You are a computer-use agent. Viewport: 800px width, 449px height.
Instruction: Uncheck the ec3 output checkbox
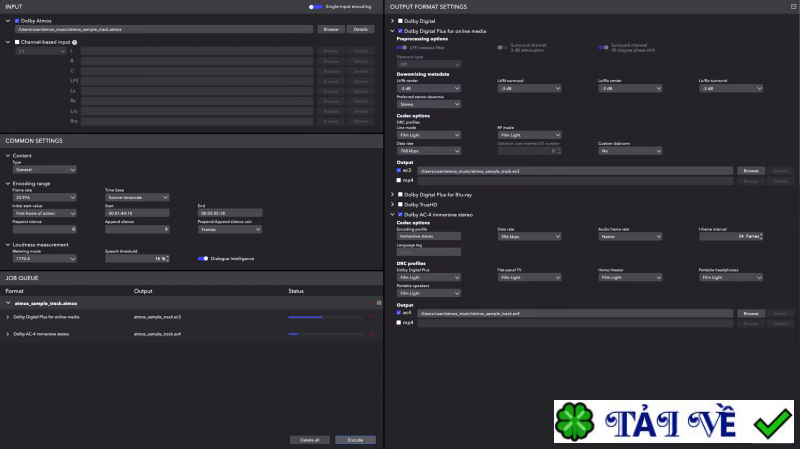pos(399,170)
